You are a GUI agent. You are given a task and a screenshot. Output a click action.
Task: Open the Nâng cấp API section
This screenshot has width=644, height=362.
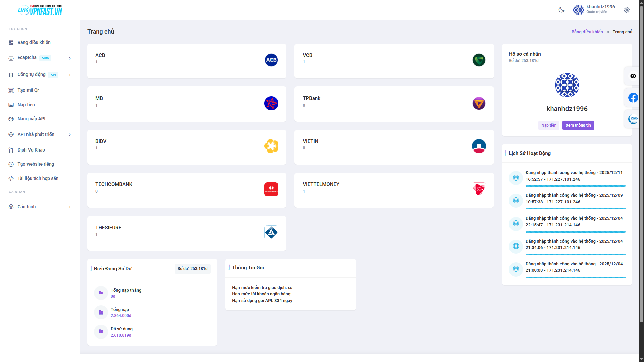click(32, 119)
